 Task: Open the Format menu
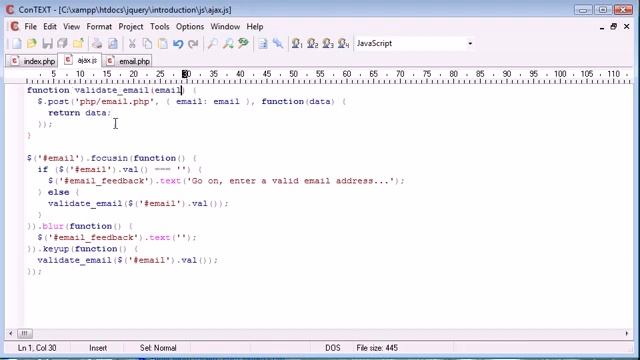99,27
